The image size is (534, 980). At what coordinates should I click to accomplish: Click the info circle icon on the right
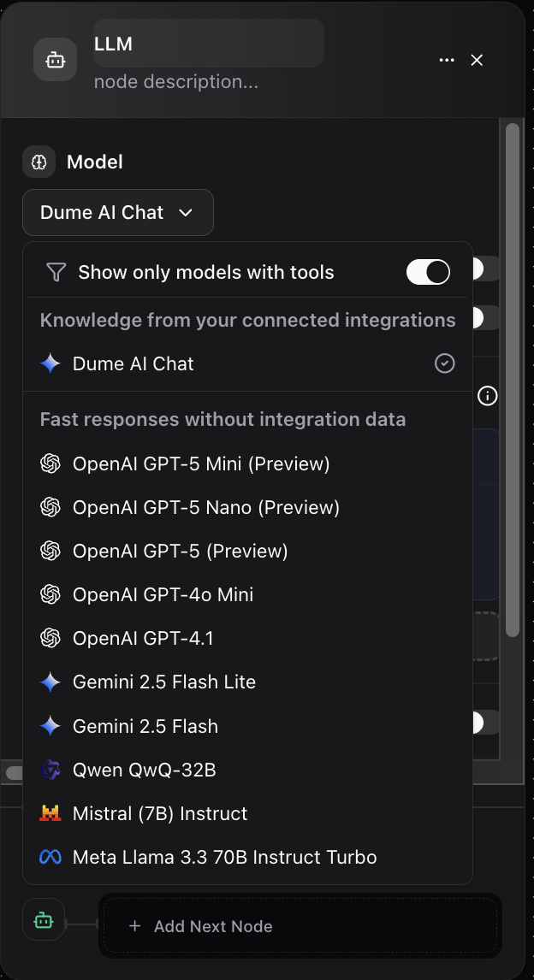487,395
